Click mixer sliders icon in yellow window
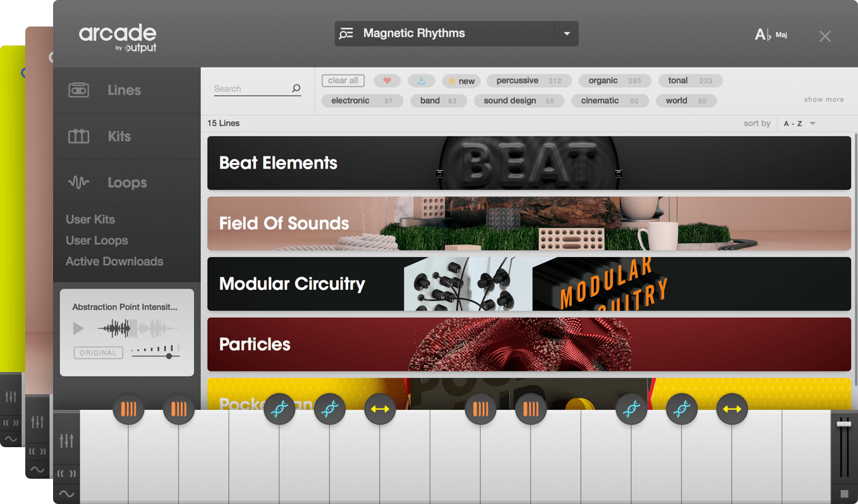Viewport: 858px width, 504px height. (x=11, y=397)
